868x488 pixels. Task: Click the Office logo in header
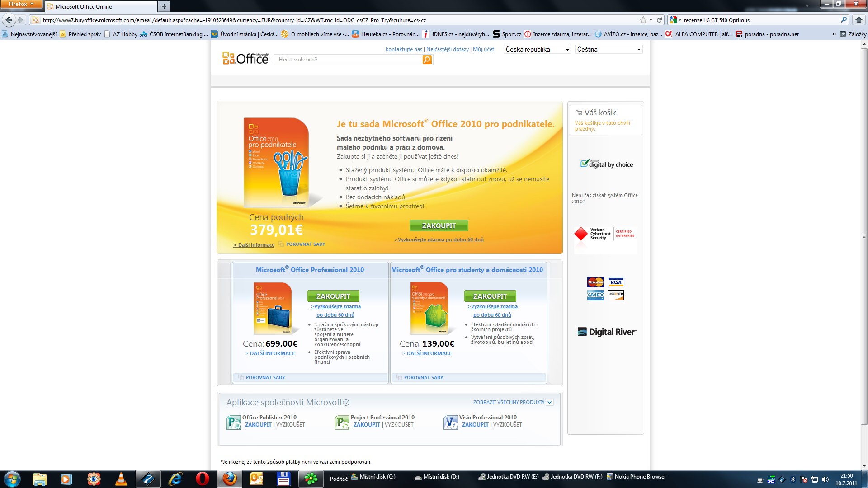click(x=245, y=58)
